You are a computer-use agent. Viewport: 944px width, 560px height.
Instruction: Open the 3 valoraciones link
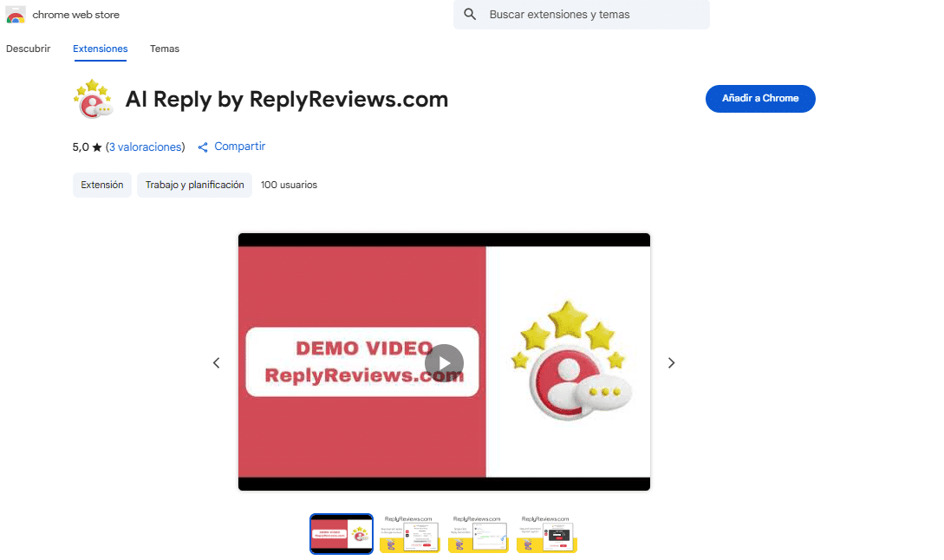[x=145, y=147]
